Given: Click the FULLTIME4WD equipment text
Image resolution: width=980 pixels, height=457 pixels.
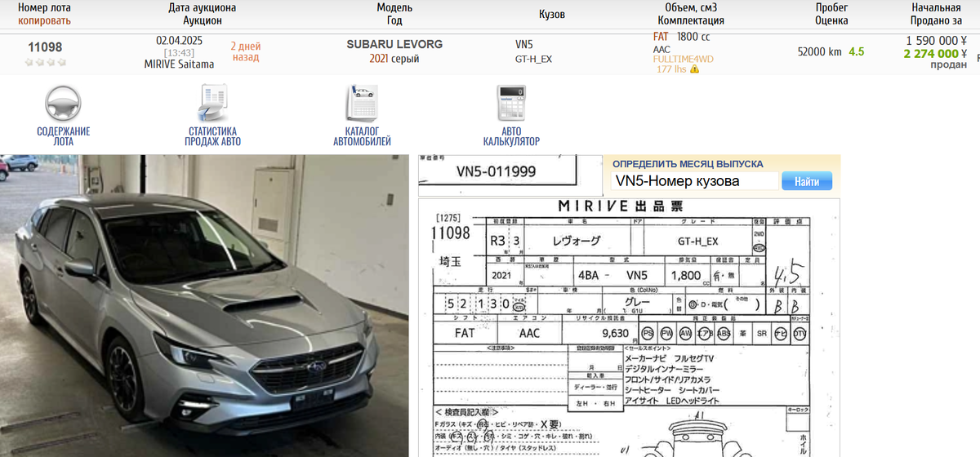Looking at the screenshot, I should tap(683, 59).
